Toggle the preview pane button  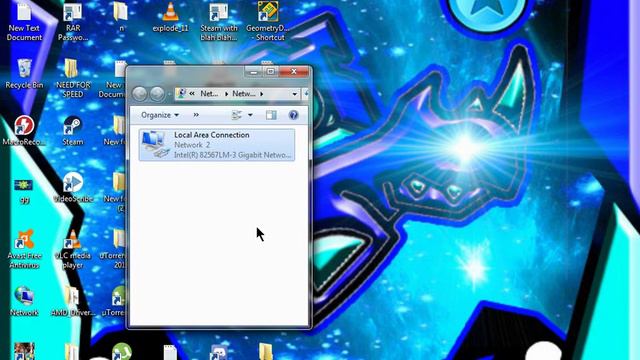271,115
